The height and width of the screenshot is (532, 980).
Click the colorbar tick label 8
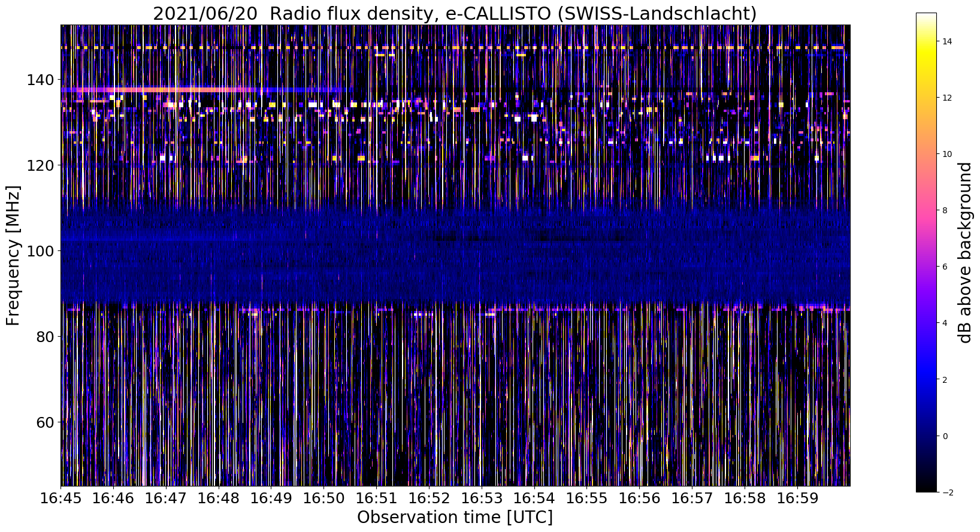pyautogui.click(x=945, y=210)
